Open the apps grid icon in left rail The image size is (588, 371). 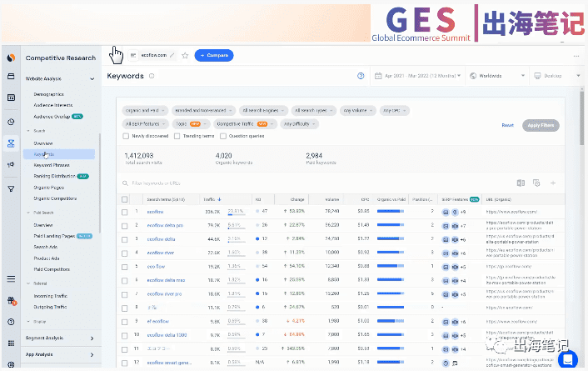pos(11,343)
